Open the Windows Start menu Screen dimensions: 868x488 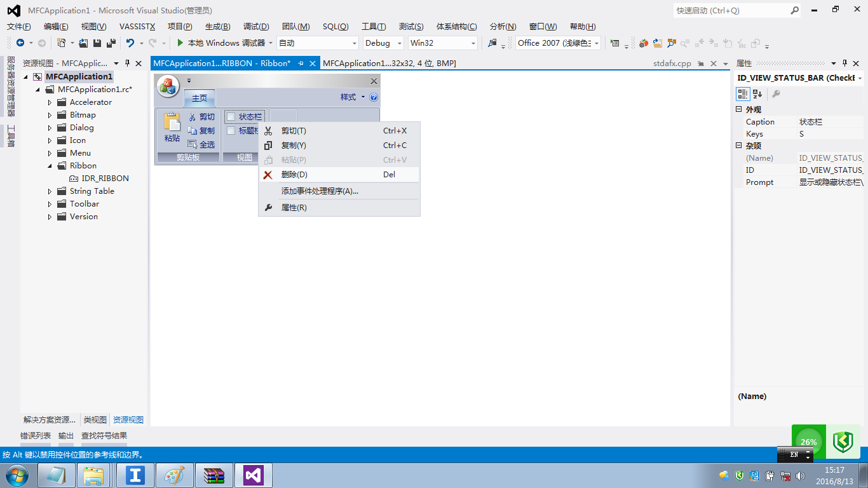click(x=17, y=475)
